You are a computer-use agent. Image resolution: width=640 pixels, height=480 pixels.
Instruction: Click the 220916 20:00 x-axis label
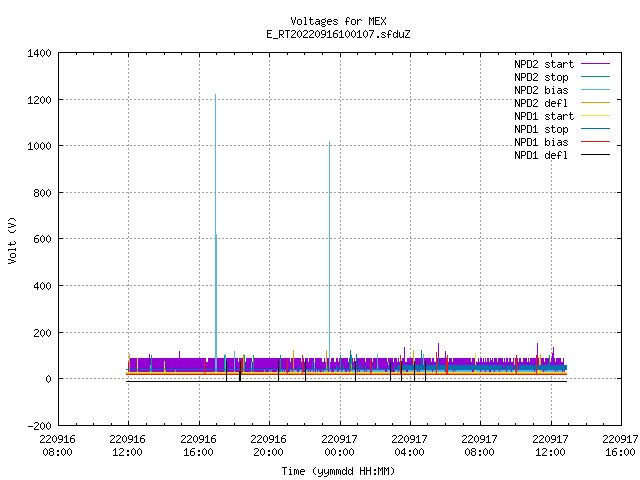(269, 446)
